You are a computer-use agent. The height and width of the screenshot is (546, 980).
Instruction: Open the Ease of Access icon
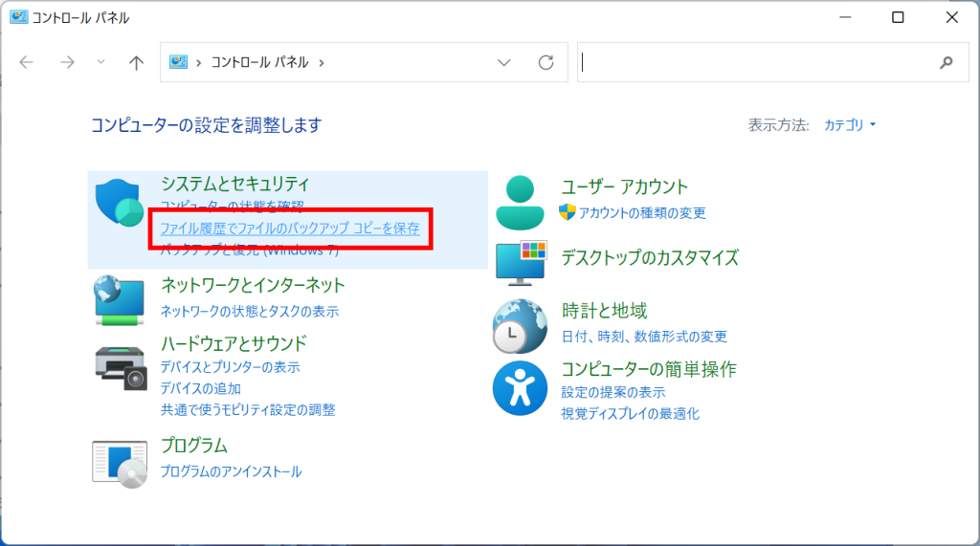point(519,385)
